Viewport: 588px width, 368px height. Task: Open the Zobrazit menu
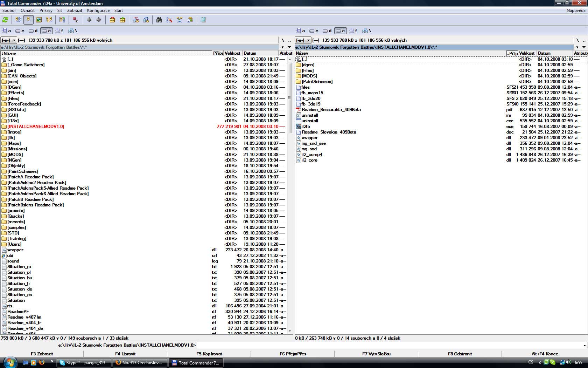tap(75, 11)
